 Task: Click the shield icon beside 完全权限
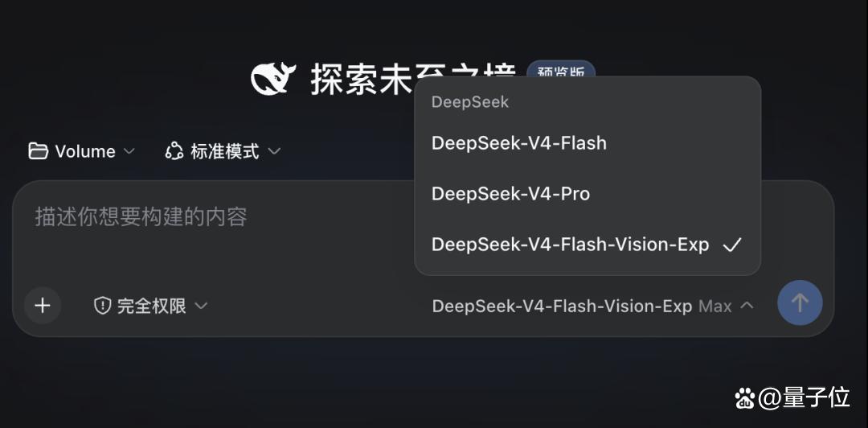tap(102, 306)
